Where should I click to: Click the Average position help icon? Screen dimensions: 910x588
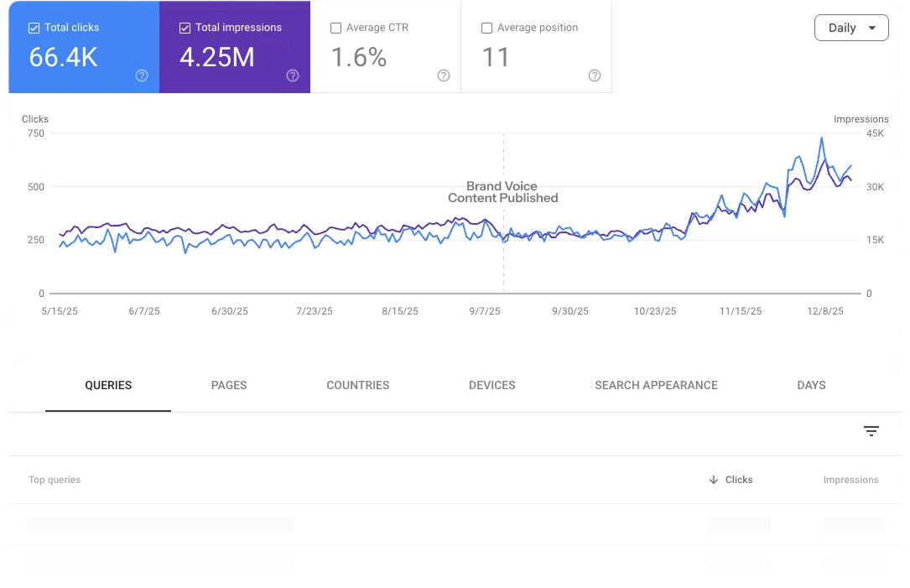click(595, 75)
